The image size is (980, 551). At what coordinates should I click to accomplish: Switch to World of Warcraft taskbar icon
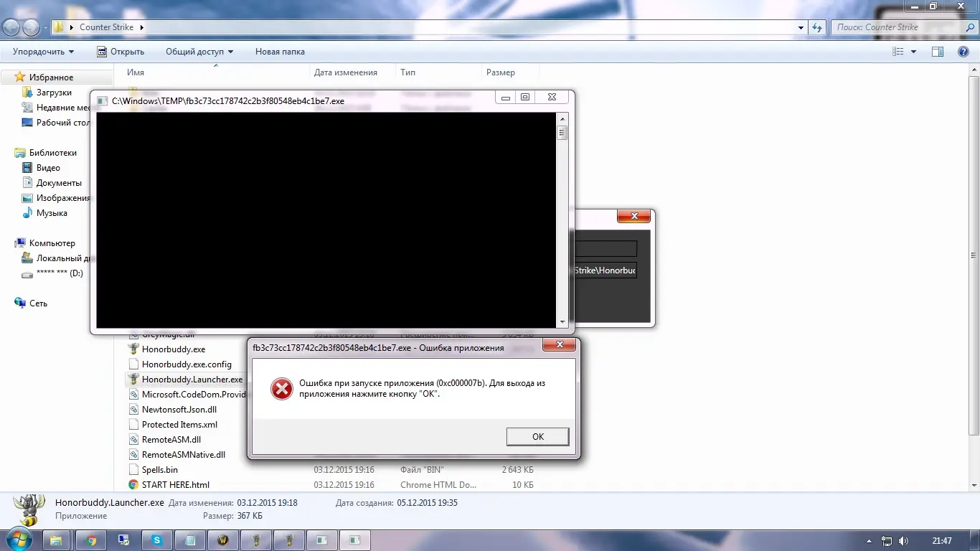coord(222,540)
